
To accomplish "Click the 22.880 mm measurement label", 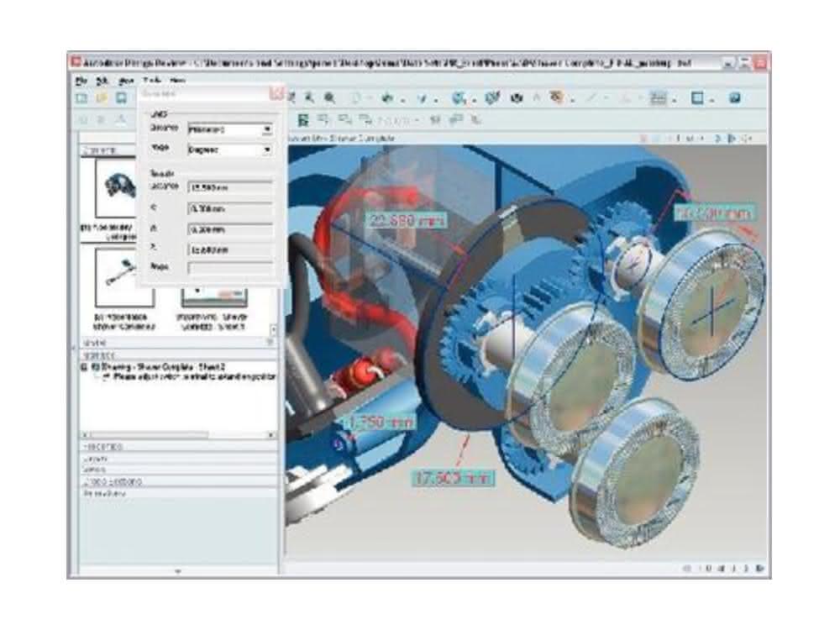I will 406,220.
